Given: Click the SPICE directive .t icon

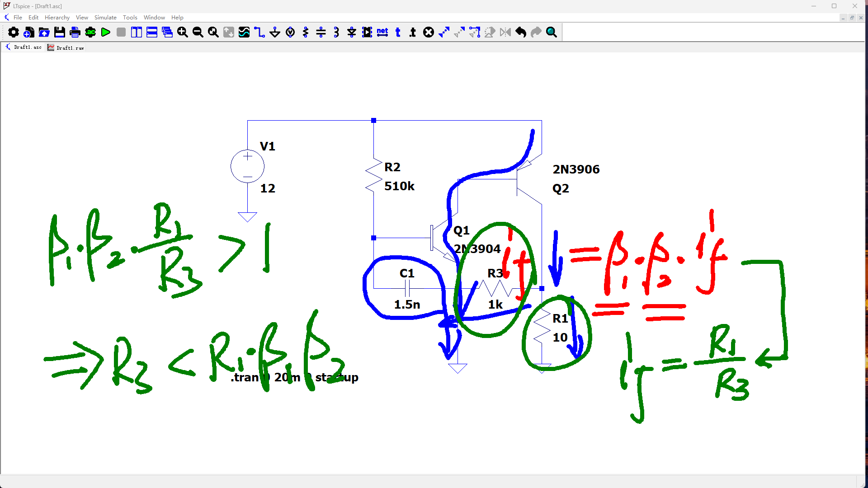Looking at the screenshot, I should click(412, 32).
